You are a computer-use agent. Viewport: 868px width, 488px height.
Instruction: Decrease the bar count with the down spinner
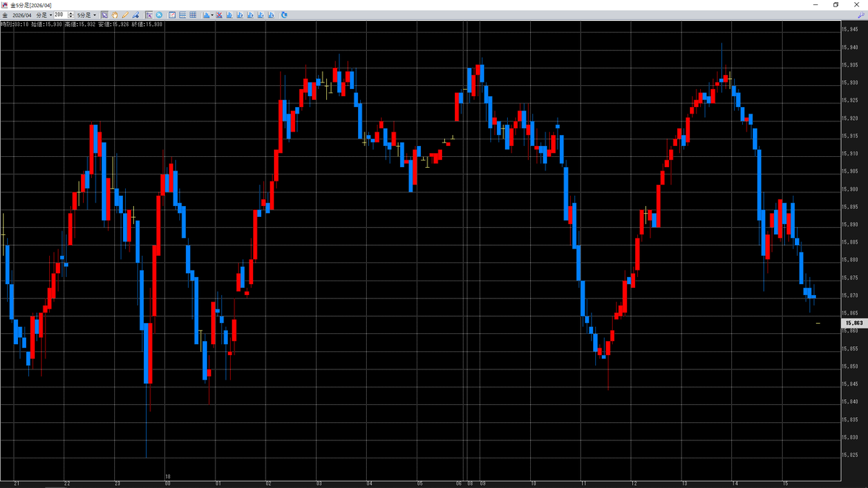point(71,17)
